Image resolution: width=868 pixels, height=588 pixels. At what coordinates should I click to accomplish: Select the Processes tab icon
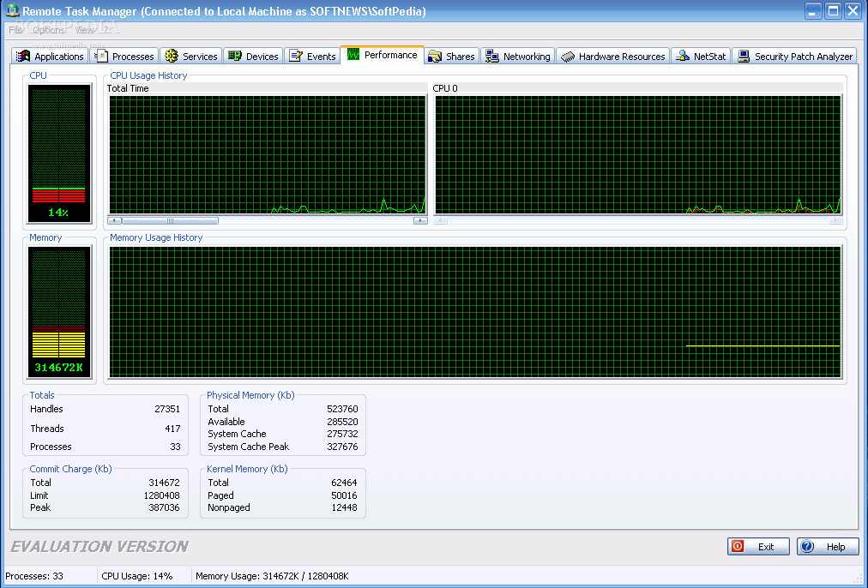click(101, 56)
